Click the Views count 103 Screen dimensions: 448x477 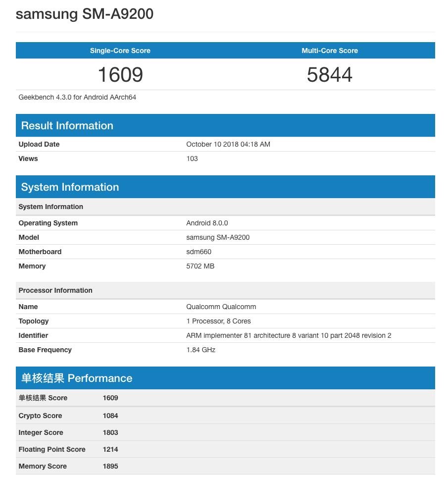192,159
